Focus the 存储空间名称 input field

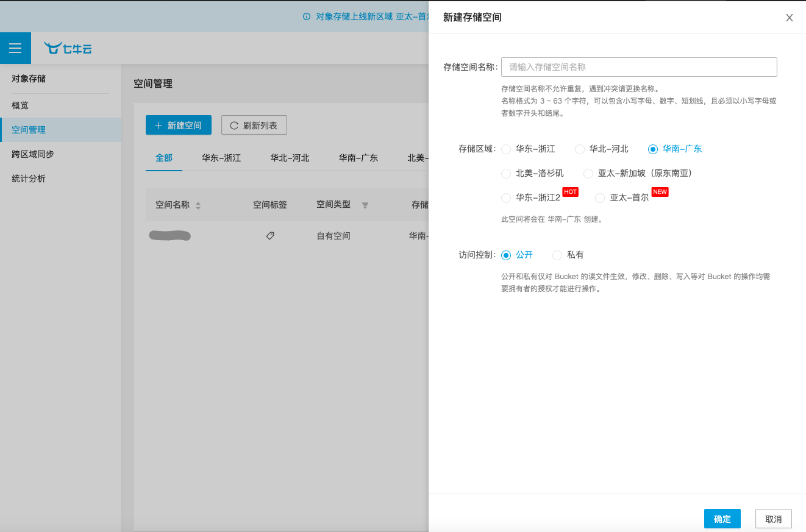(x=639, y=67)
